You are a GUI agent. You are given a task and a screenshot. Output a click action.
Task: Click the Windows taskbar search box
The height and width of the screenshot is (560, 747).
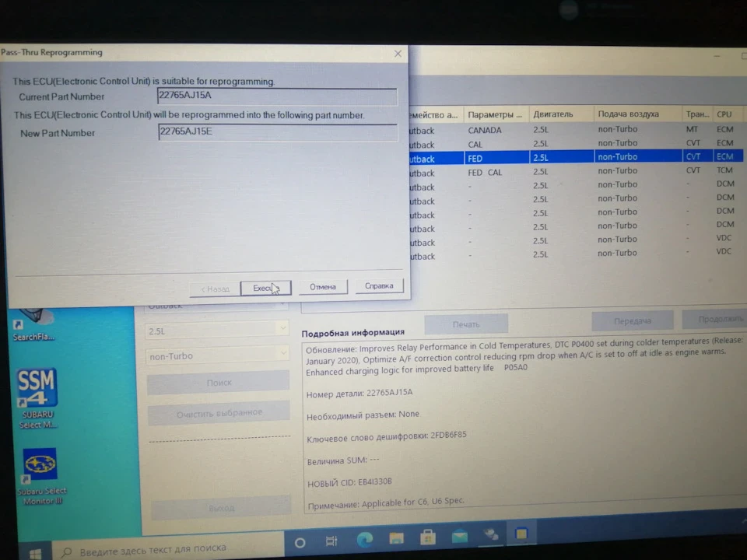coord(168,549)
